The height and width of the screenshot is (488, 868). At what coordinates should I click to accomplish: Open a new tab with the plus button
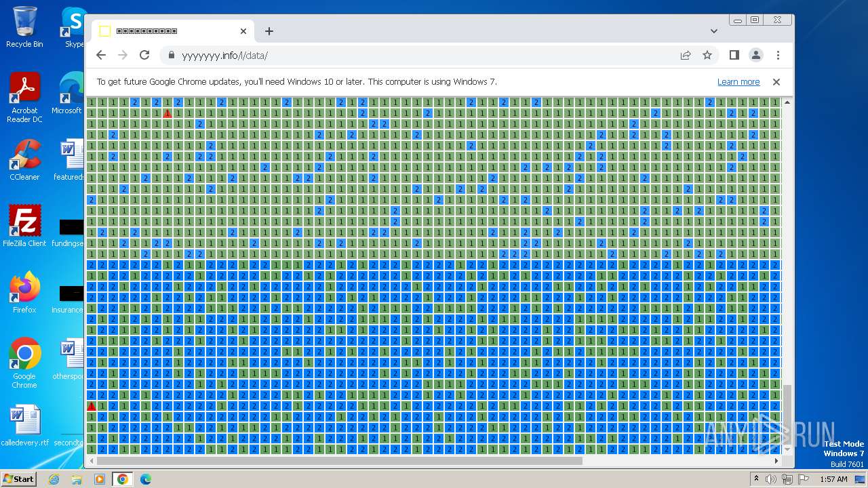[269, 31]
